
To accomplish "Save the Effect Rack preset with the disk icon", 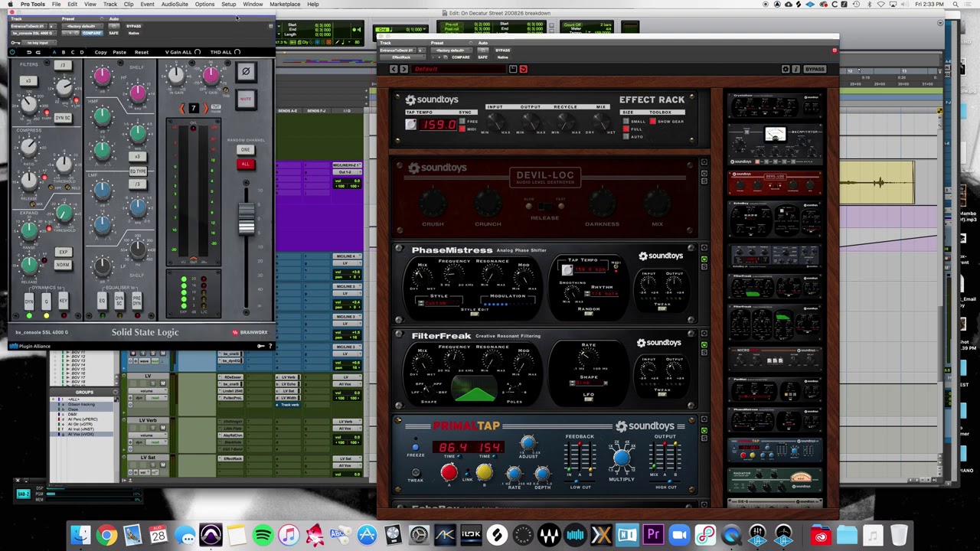I will [513, 69].
